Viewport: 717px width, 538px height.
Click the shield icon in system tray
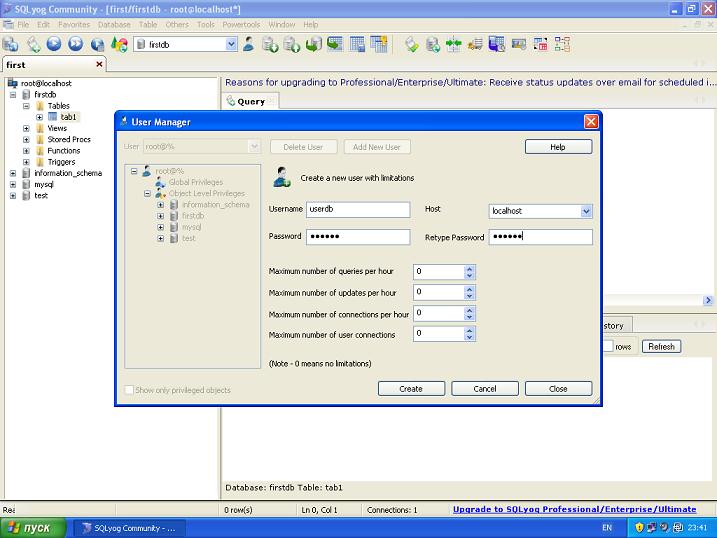pos(639,527)
